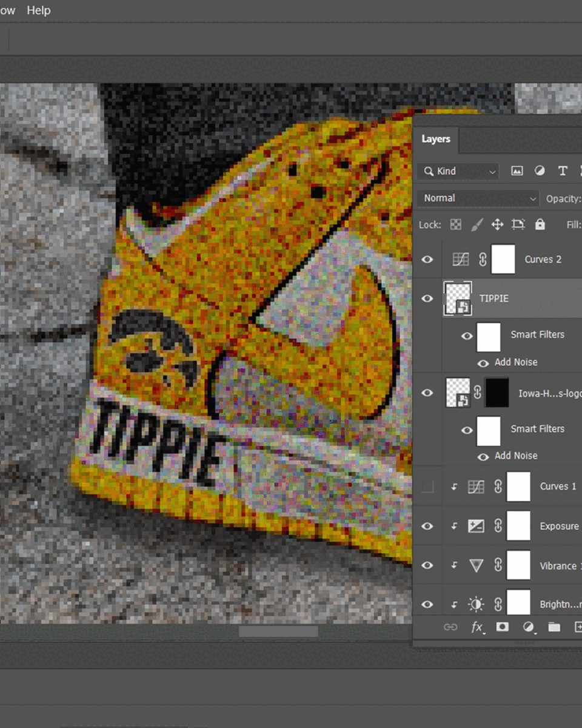Toggle TIPPIE Smart Filters visibility

(x=467, y=335)
